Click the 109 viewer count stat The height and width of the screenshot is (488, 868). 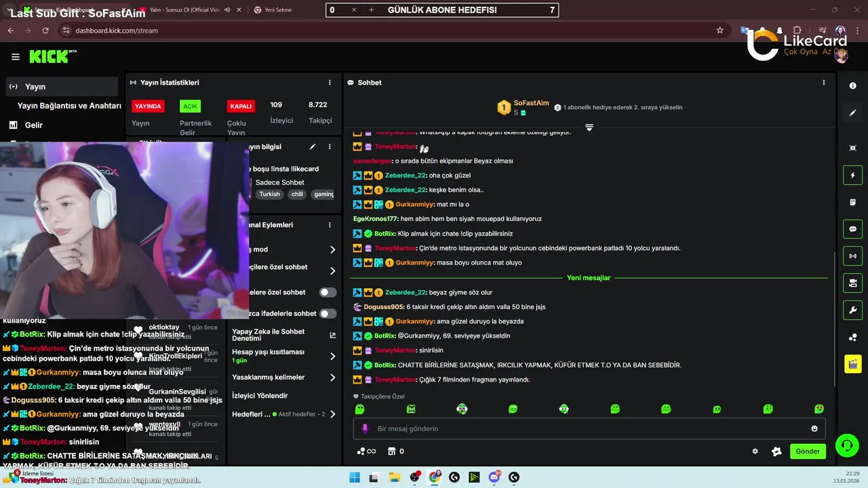[x=276, y=105]
